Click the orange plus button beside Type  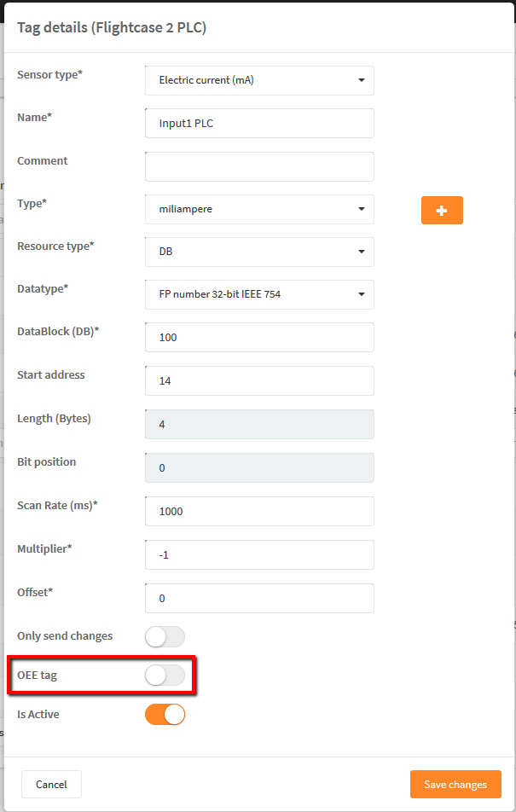442,210
